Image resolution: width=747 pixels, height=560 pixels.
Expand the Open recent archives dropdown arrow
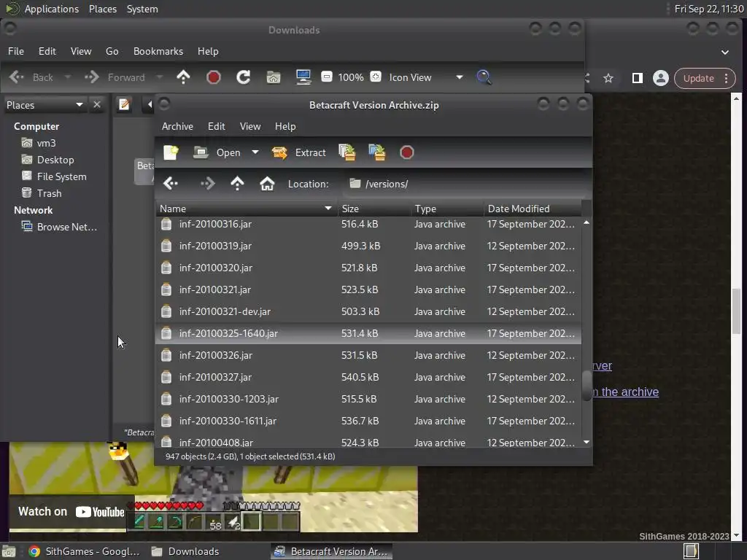click(255, 152)
